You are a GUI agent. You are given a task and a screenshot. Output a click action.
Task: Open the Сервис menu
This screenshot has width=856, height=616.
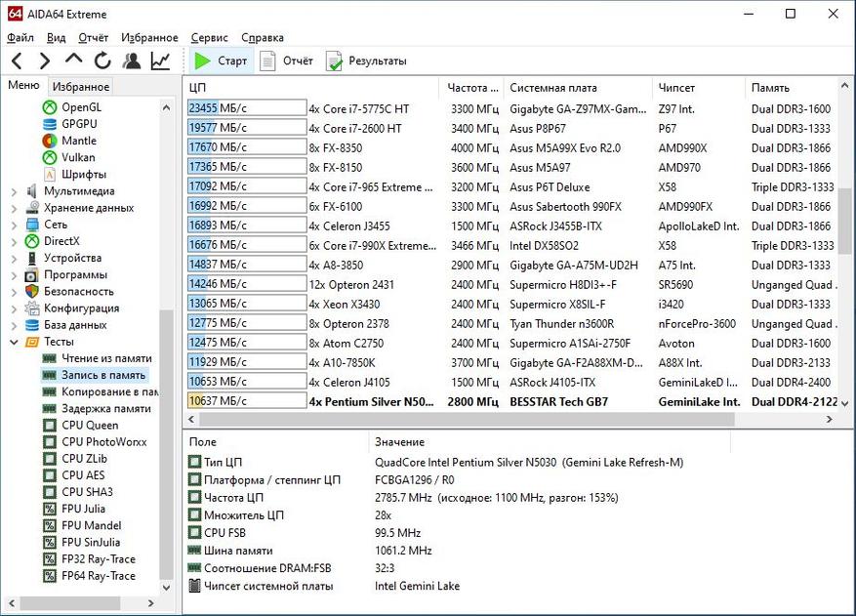209,38
